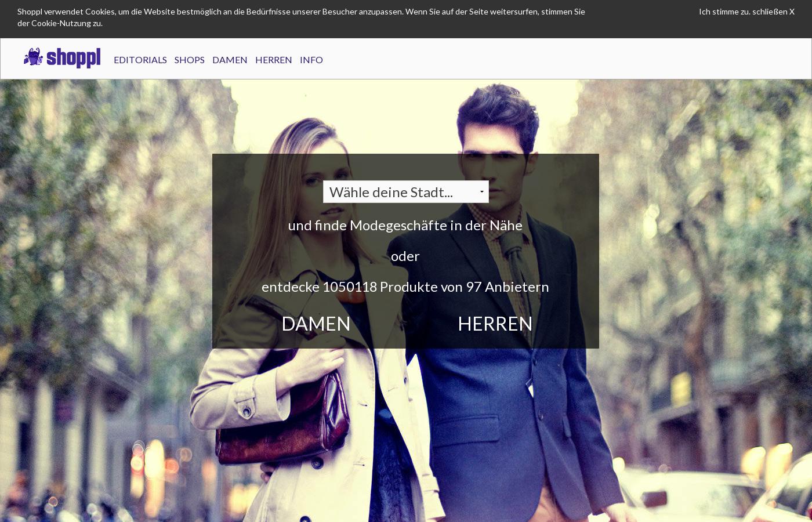Image resolution: width=812 pixels, height=522 pixels.
Task: Click the large HERREN link in overlay
Action: 495,324
